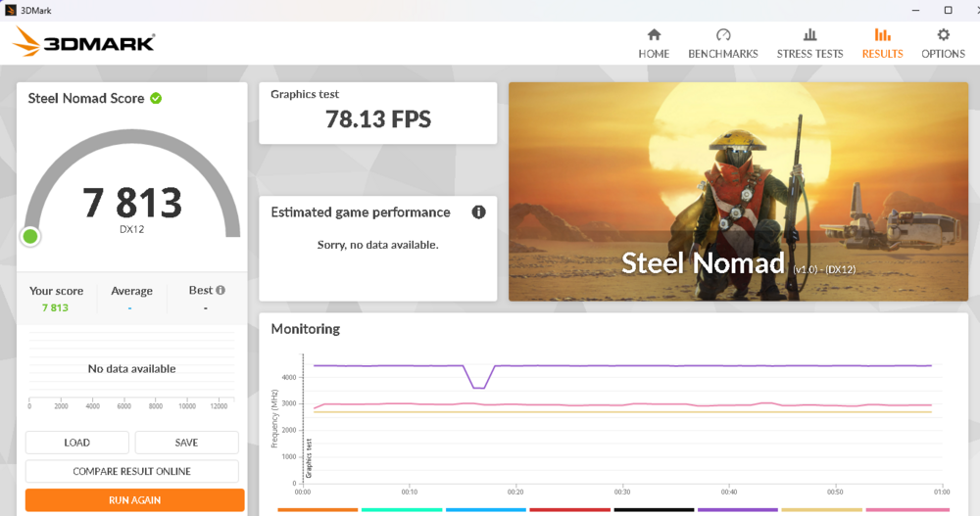Viewport: 980px width, 516px height.
Task: Click the Steel Nomad banner image
Action: pos(738,192)
